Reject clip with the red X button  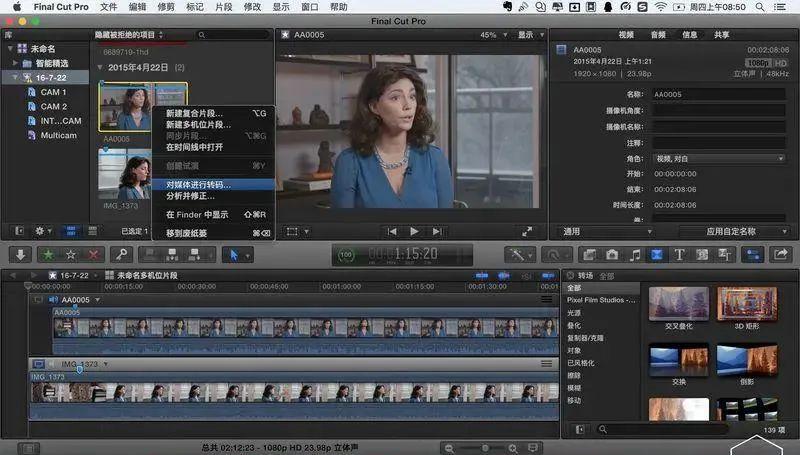point(93,255)
